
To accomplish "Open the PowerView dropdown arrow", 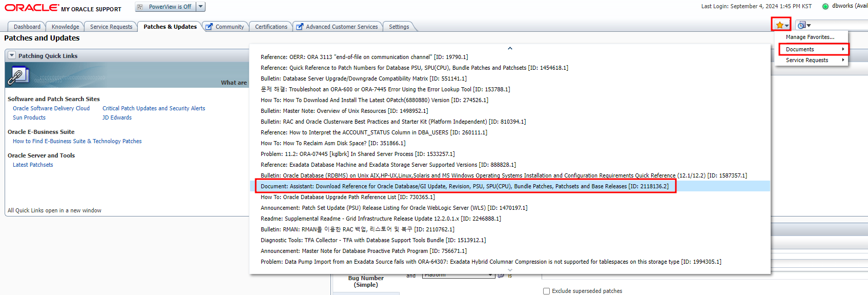I will [201, 7].
